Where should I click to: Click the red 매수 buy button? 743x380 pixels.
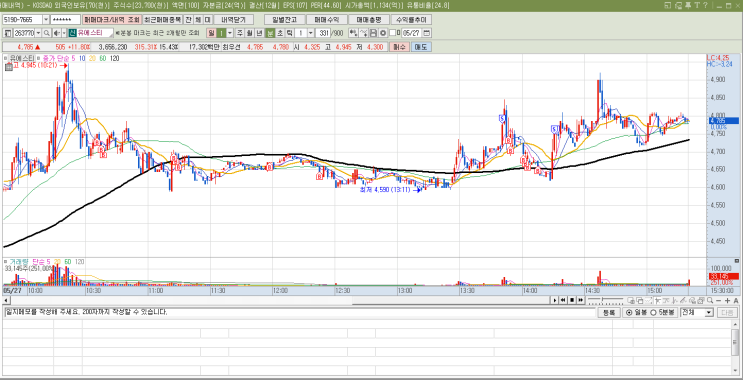click(399, 47)
